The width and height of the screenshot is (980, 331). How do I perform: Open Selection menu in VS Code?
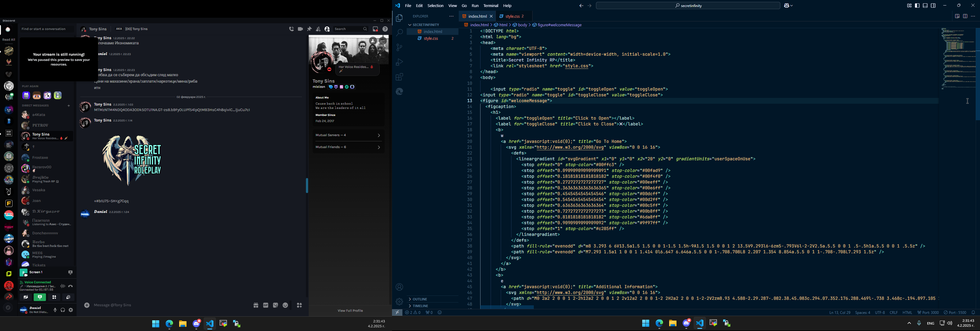pos(435,6)
